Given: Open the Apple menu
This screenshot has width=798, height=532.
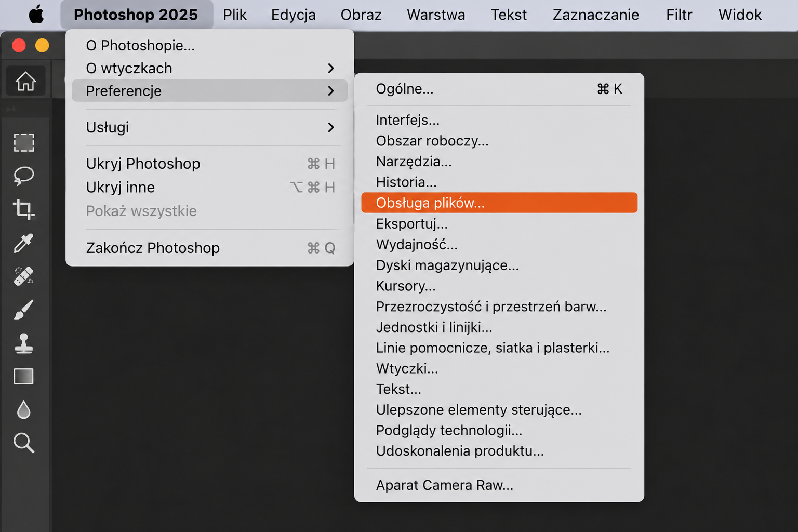Looking at the screenshot, I should point(36,15).
